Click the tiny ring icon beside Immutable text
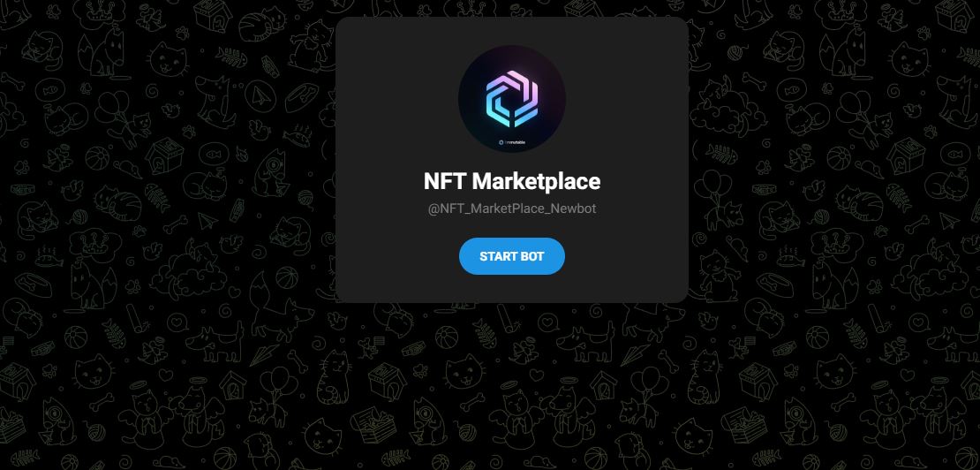Screen dimensions: 980x470 click(x=501, y=142)
